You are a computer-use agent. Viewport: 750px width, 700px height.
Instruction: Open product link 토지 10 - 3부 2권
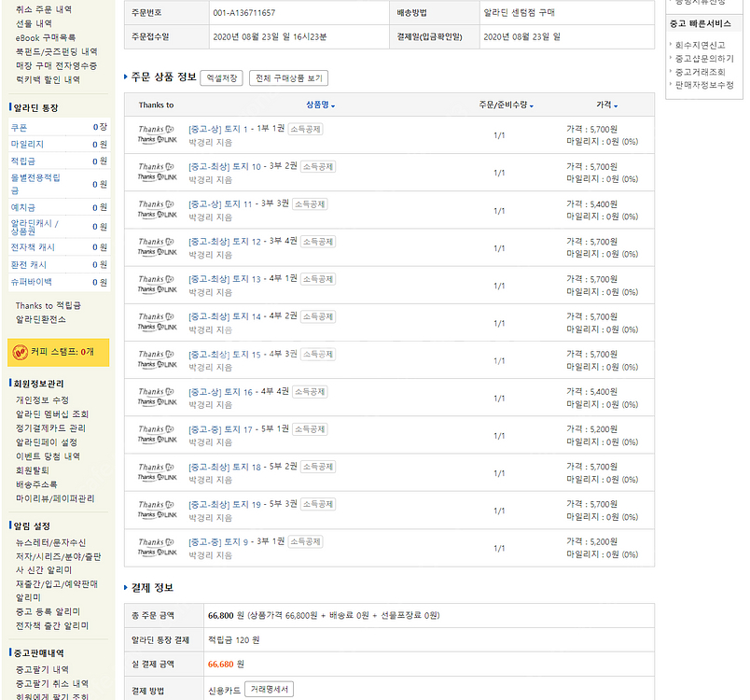(243, 166)
